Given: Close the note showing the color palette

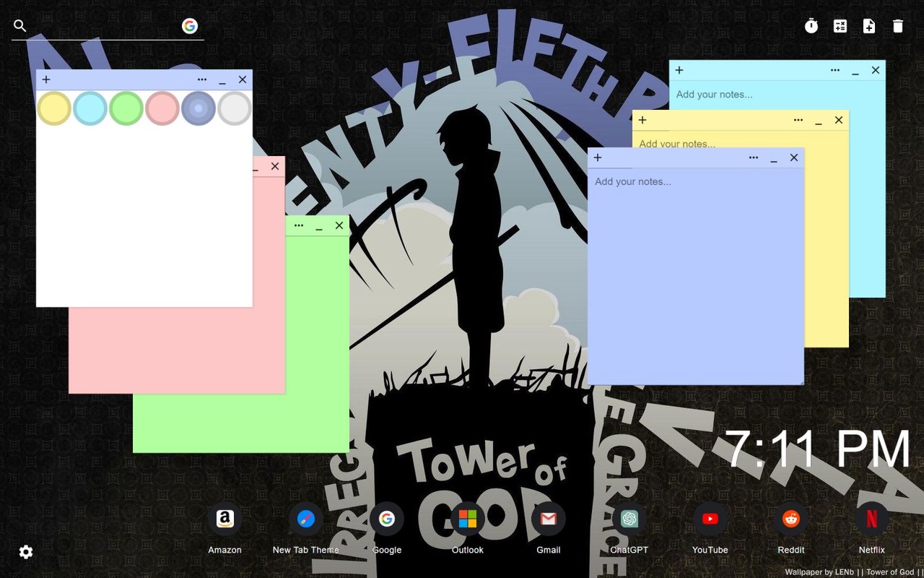Looking at the screenshot, I should 243,79.
